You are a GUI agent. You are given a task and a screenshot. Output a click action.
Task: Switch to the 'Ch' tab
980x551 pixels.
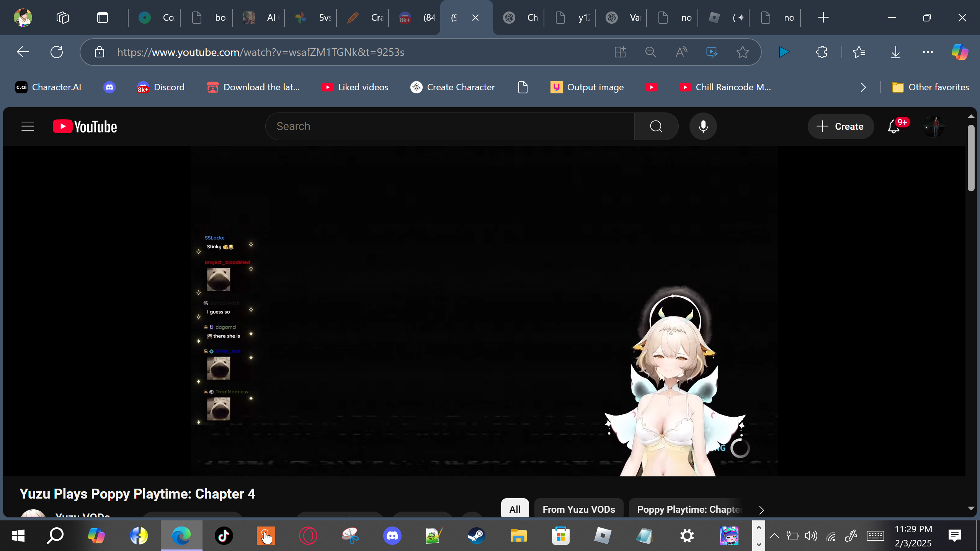click(x=519, y=18)
